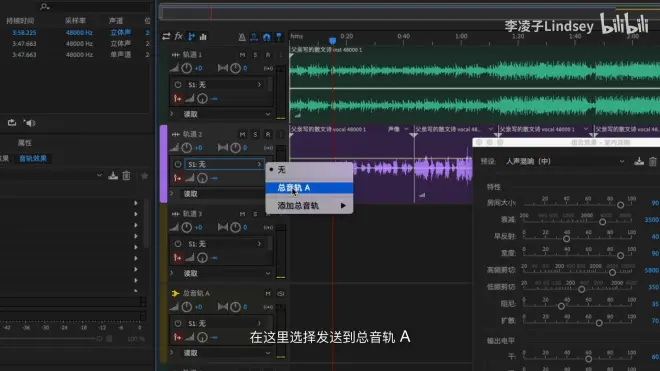Screen dimensions: 660x371
Task: Show the track Sends section
Action: (191, 37)
